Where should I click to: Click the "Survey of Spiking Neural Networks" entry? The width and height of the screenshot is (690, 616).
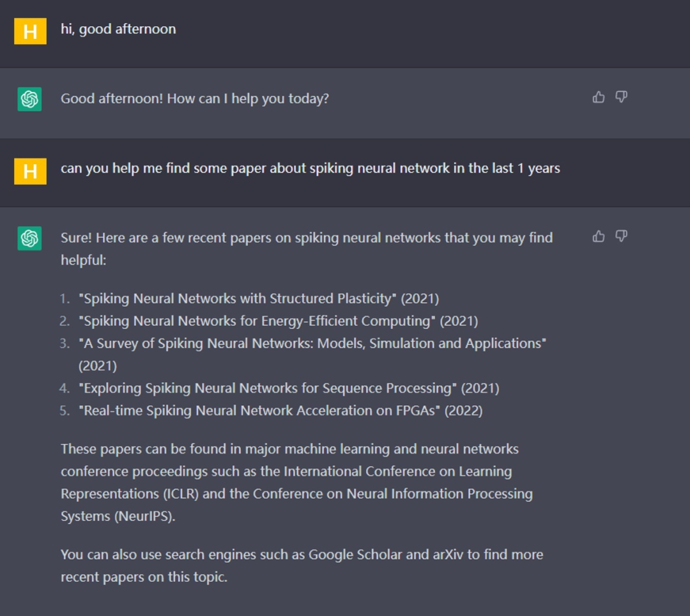click(x=312, y=343)
